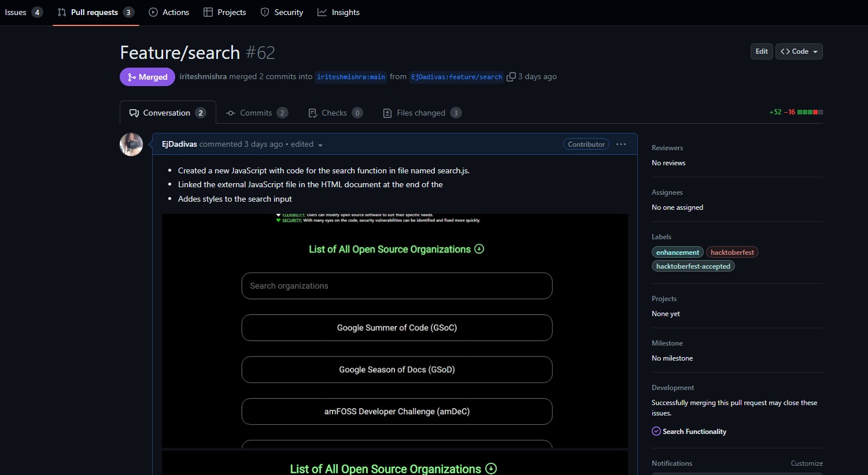Expand the edited history dropdown
Screen dimensions: 868x475
pyautogui.click(x=306, y=144)
